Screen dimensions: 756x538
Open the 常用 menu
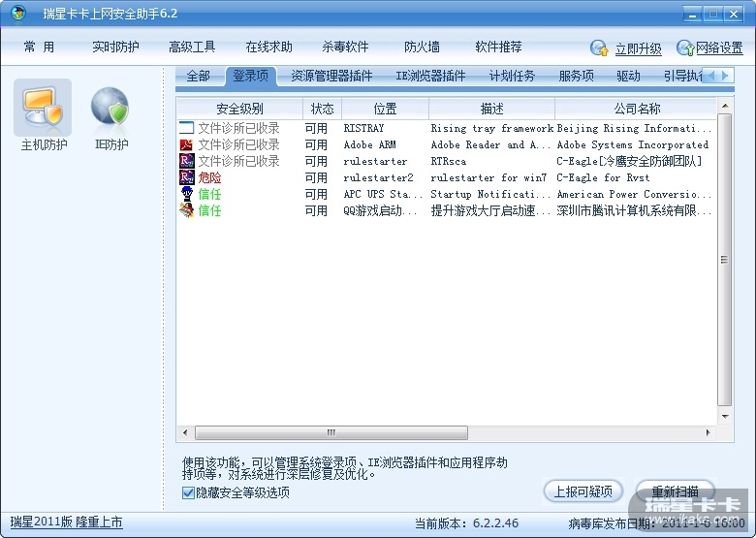[39, 47]
